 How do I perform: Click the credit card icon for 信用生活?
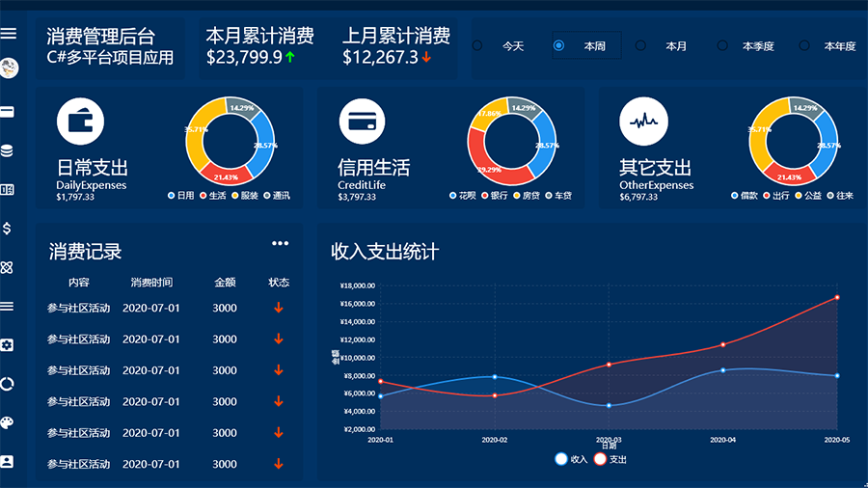(362, 122)
